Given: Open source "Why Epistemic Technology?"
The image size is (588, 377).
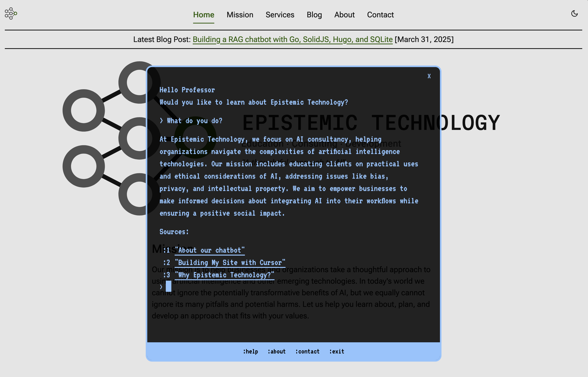Looking at the screenshot, I should point(224,275).
